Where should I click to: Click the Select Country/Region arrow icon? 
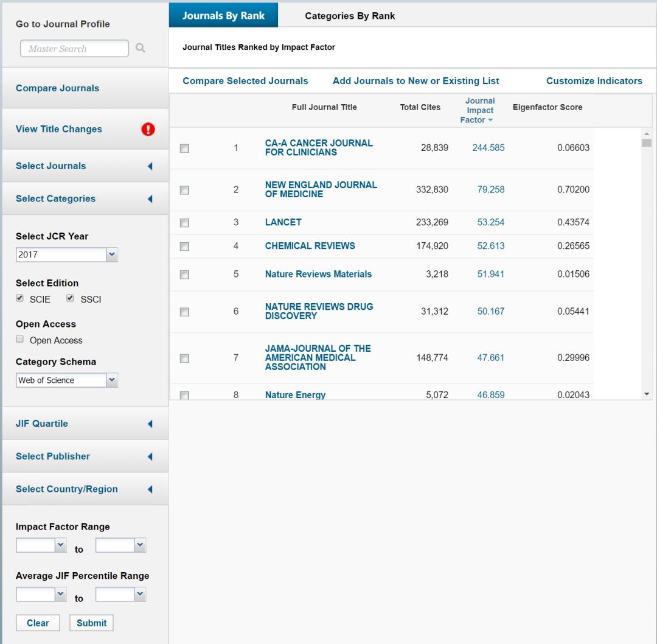coord(150,489)
